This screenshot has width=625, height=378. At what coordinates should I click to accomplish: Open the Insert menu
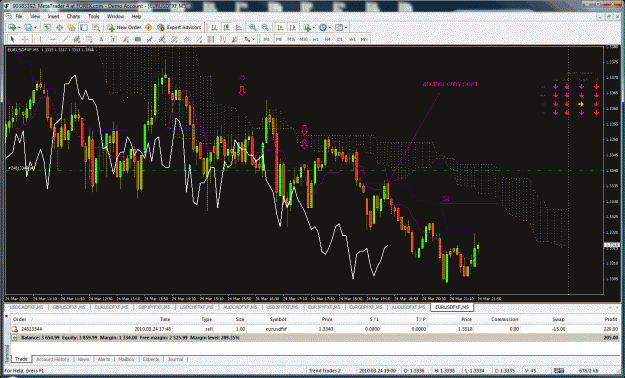(53, 16)
